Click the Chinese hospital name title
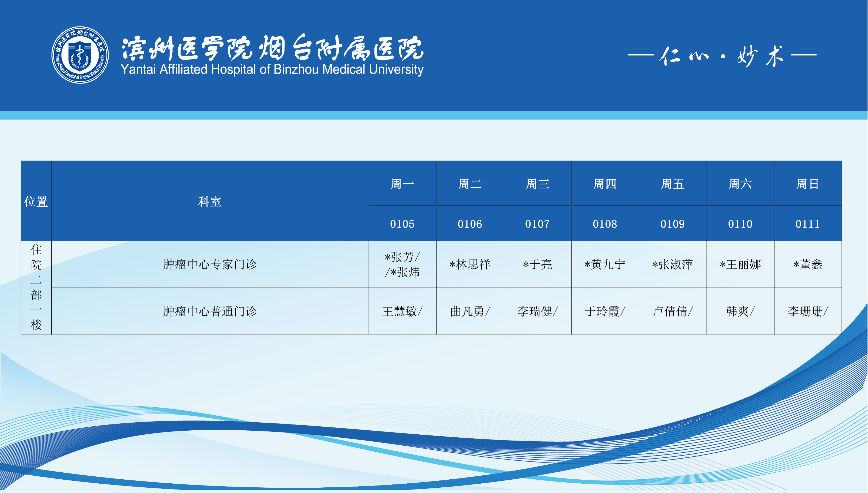 (272, 48)
